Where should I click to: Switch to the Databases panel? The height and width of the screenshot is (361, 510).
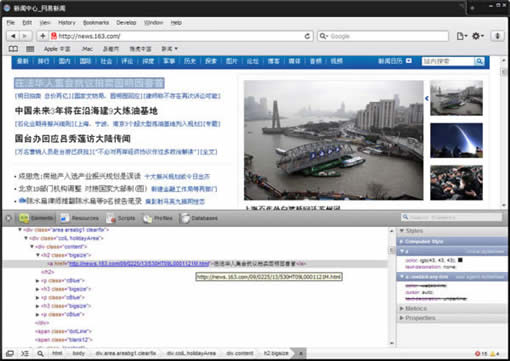click(199, 218)
